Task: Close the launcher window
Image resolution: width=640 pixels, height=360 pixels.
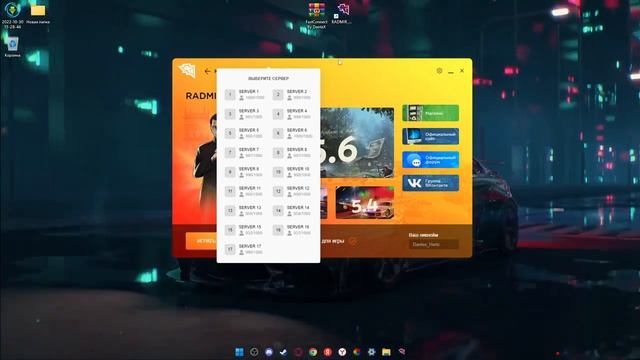Action: coord(462,71)
